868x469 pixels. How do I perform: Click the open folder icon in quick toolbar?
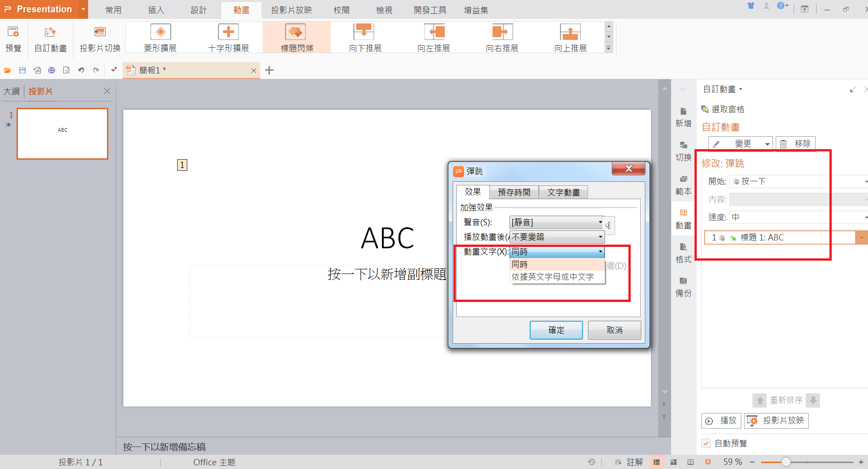click(7, 70)
